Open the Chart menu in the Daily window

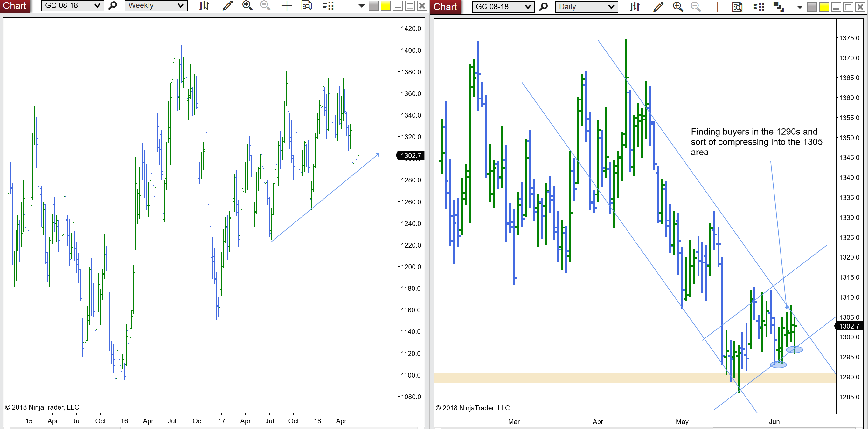445,7
